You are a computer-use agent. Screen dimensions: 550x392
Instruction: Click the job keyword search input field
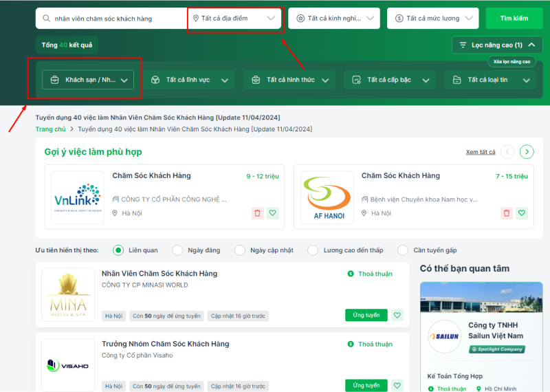pos(111,19)
